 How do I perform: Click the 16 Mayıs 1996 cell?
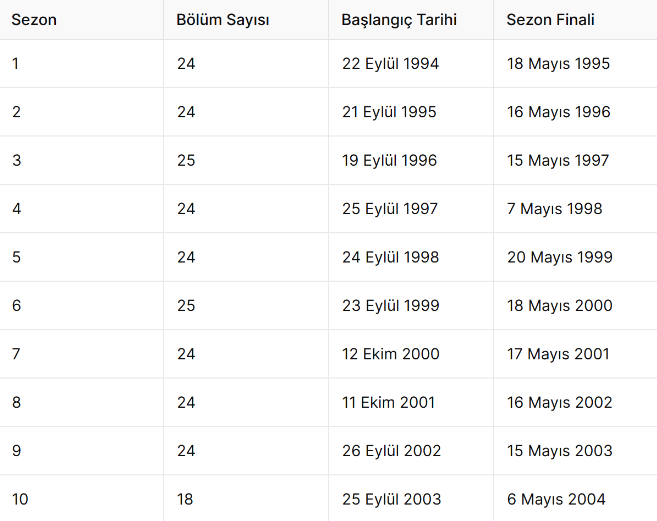[x=558, y=112]
